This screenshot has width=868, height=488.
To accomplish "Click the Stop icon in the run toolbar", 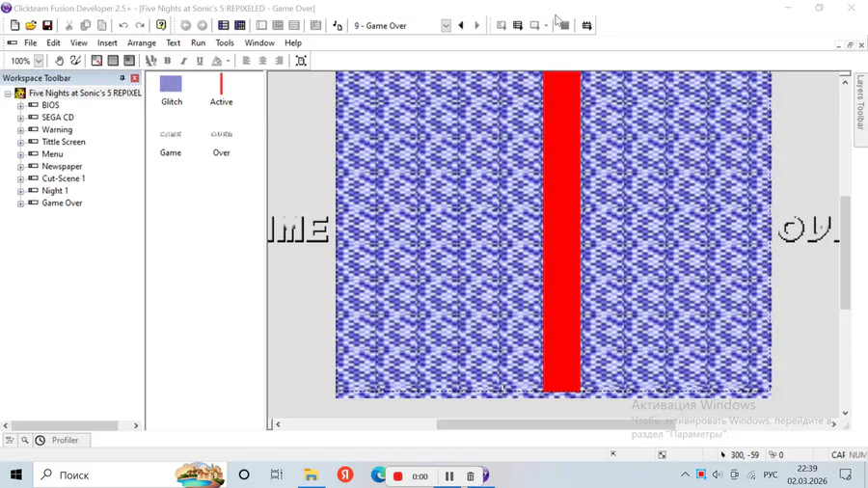I will click(x=564, y=25).
